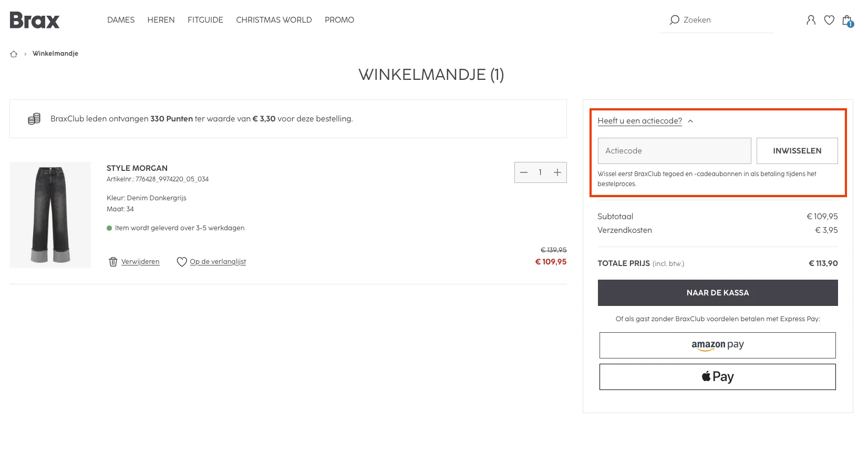Proceed with NAAR DE KASSA button
868x451 pixels.
718,293
